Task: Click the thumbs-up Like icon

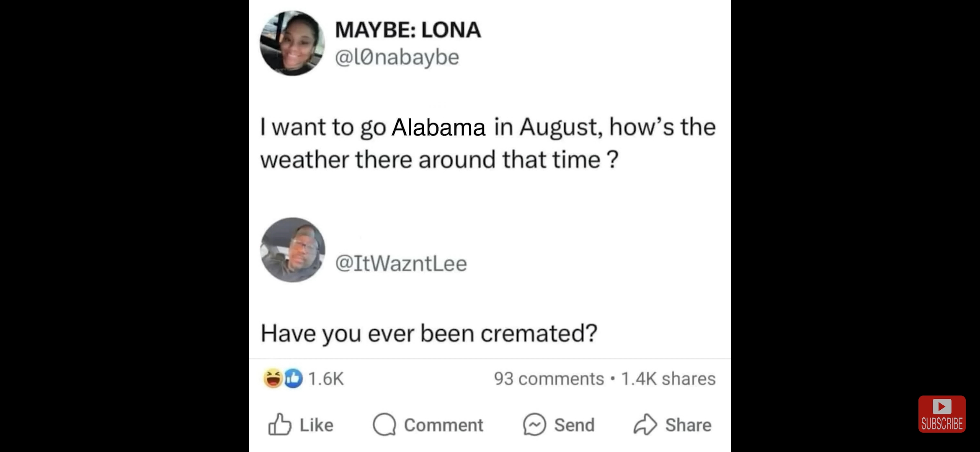Action: [279, 424]
